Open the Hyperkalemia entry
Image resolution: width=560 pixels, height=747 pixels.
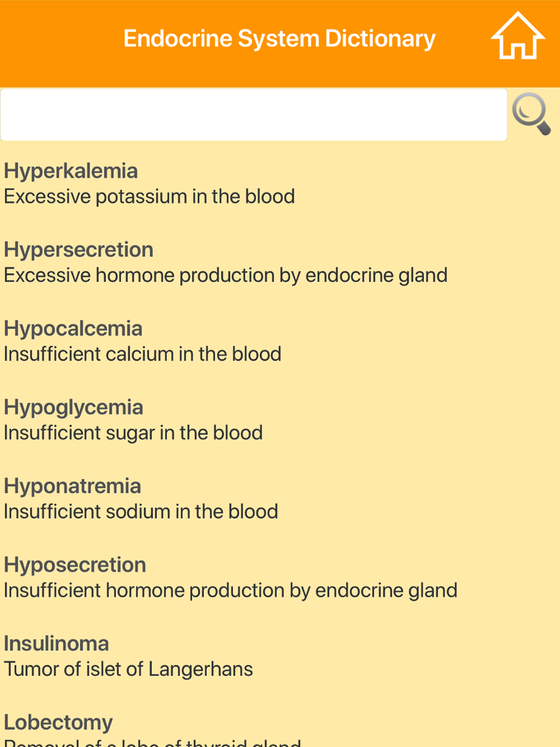[71, 171]
